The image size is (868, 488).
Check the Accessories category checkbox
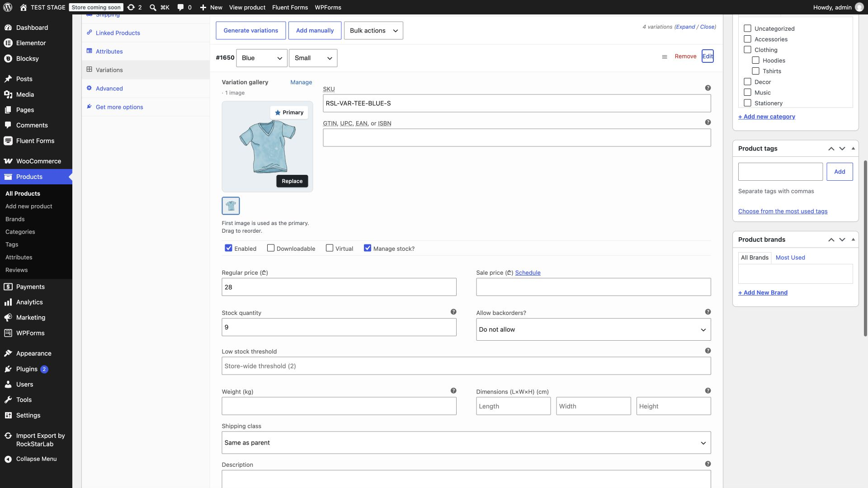point(747,39)
